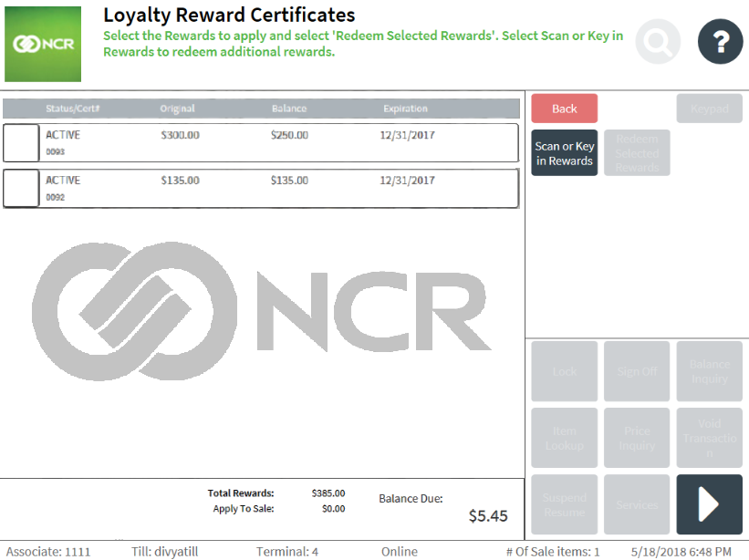
Task: Click Till: divyatill in status bar
Action: pos(165,552)
